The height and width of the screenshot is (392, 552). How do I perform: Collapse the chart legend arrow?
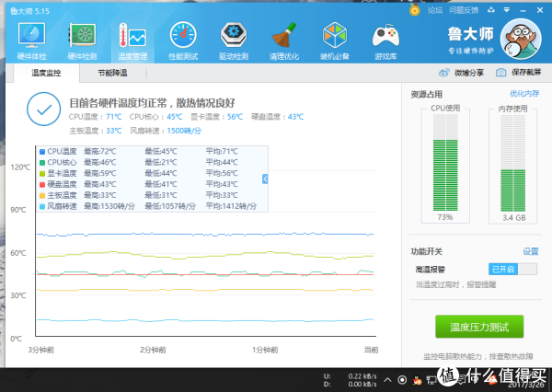click(265, 179)
